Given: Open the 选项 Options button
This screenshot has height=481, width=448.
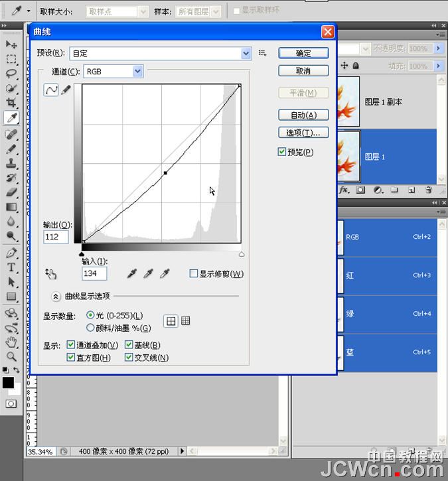Looking at the screenshot, I should tap(303, 133).
